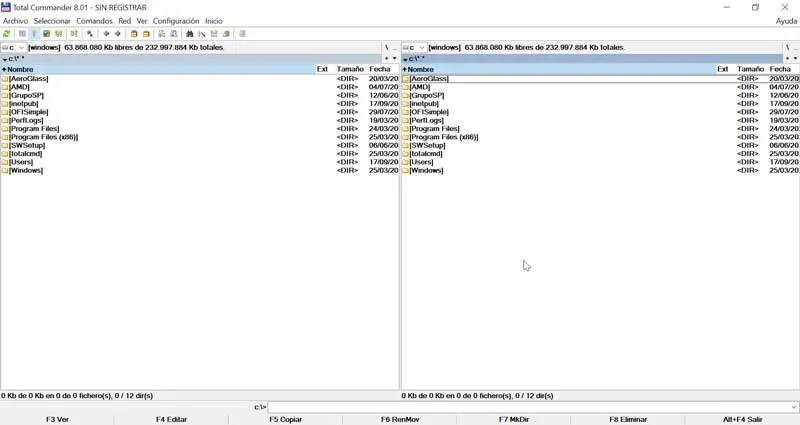Open the Inicio menu
Image resolution: width=800 pixels, height=425 pixels.
coord(214,21)
